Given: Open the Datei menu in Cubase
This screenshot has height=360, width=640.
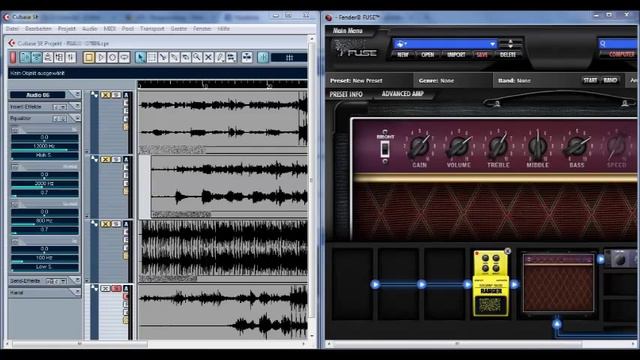Looking at the screenshot, I should (x=12, y=29).
